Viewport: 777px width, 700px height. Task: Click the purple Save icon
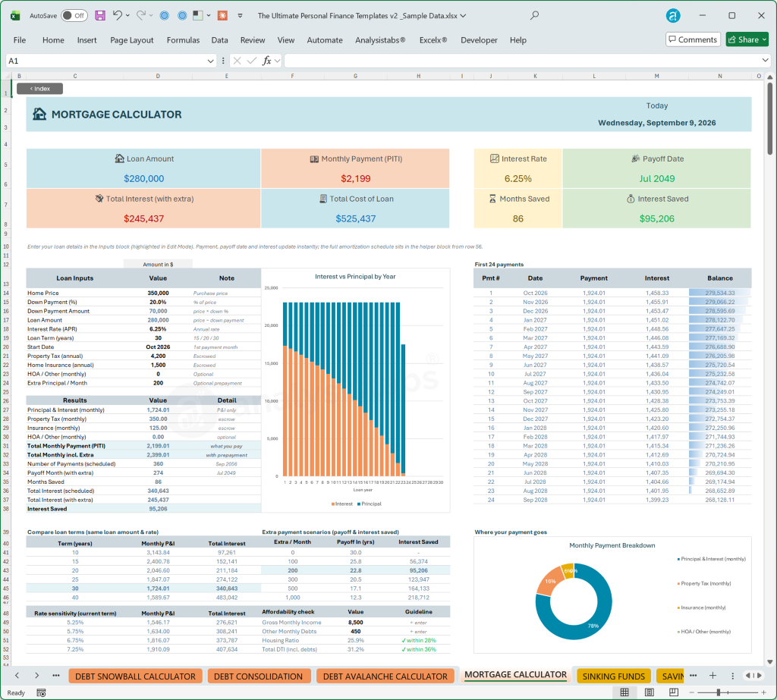(100, 15)
